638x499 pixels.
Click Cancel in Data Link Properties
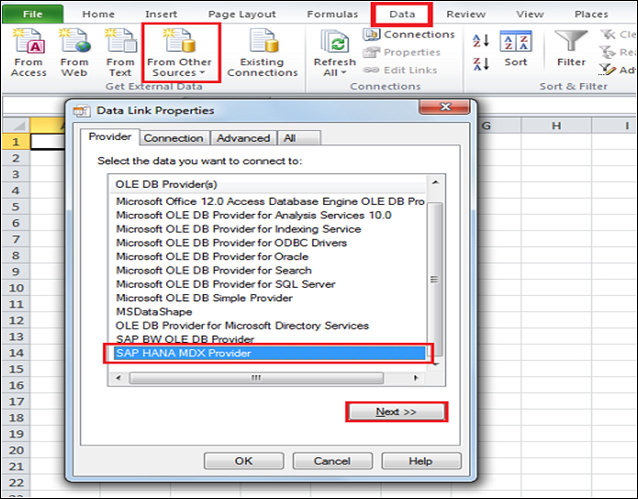(332, 461)
